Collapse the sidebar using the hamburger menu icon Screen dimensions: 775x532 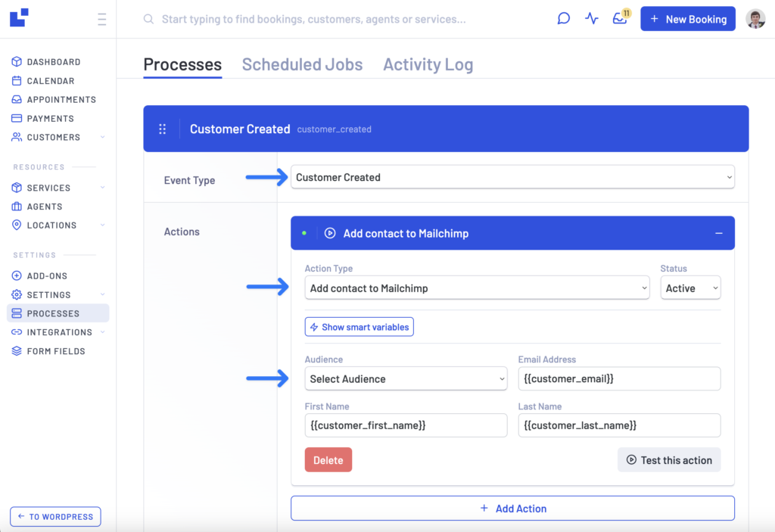pyautogui.click(x=101, y=20)
